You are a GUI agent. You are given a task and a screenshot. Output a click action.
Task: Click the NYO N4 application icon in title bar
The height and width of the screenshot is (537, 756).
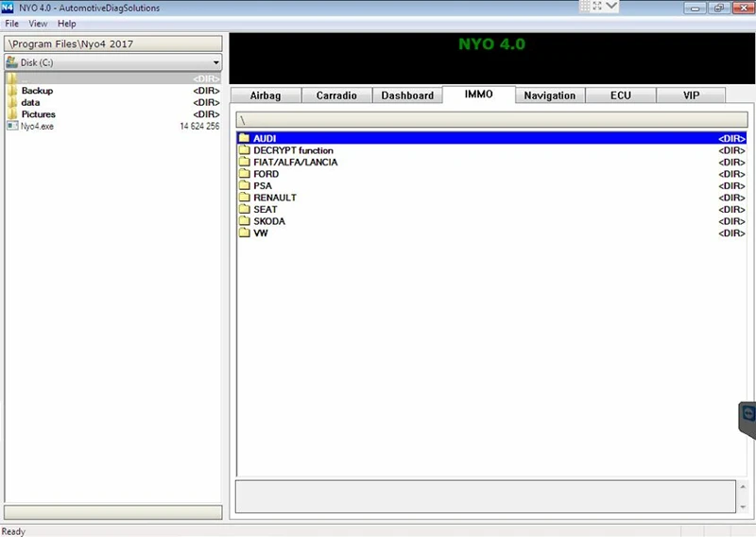point(8,8)
